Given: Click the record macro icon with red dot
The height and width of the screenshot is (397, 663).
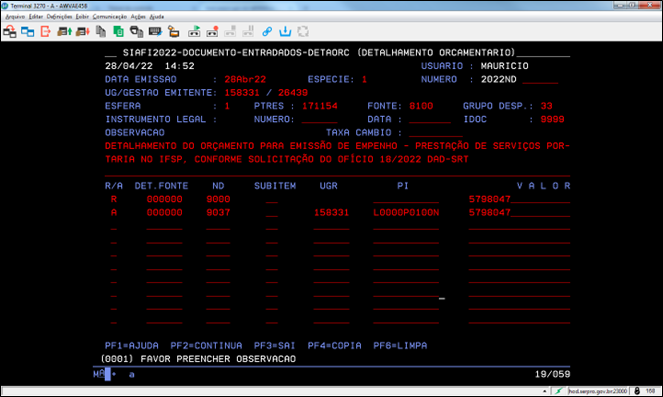Looking at the screenshot, I should (x=212, y=31).
